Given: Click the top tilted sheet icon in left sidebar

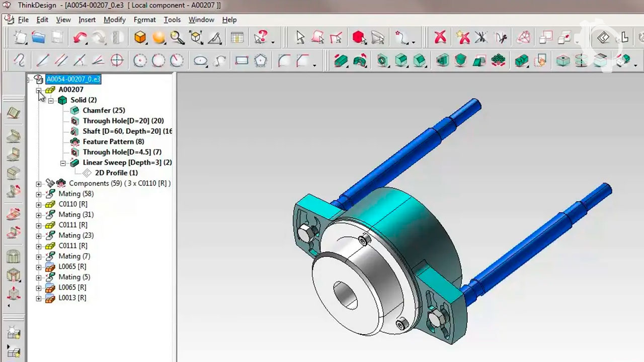Looking at the screenshot, I should point(14,113).
